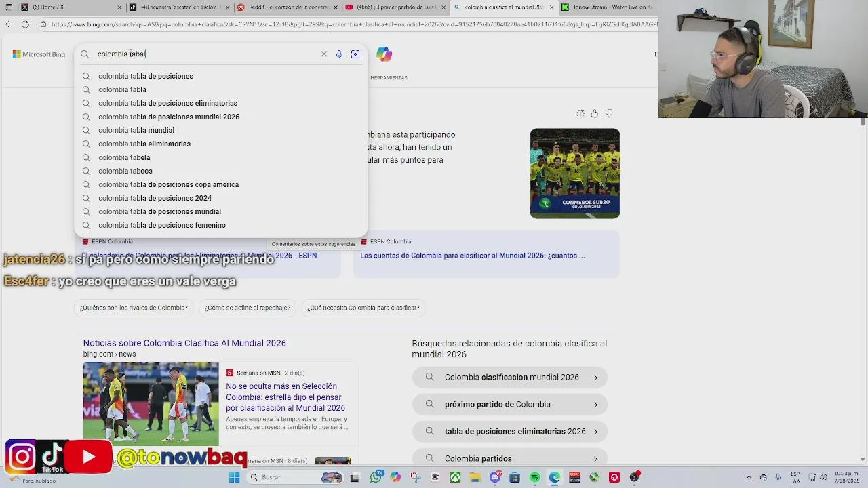Open ESPN link 'Las cuentas de Colombia para clasificar'

(x=472, y=256)
